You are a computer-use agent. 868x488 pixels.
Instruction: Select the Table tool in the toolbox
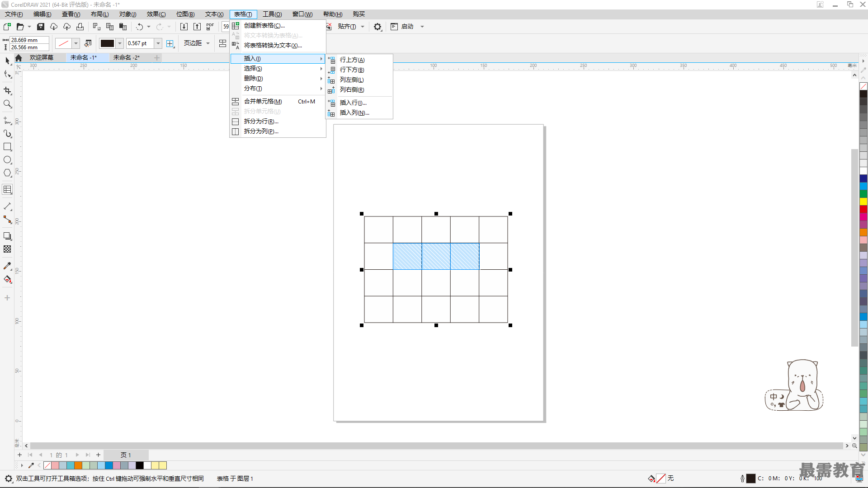tap(7, 190)
